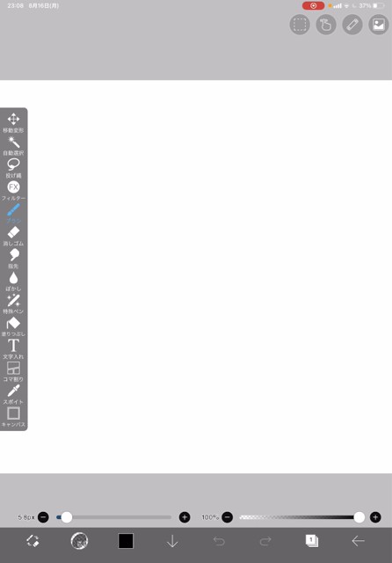Toggle the stabilizer hand icon
Screen dimensions: 392x563
click(326, 25)
